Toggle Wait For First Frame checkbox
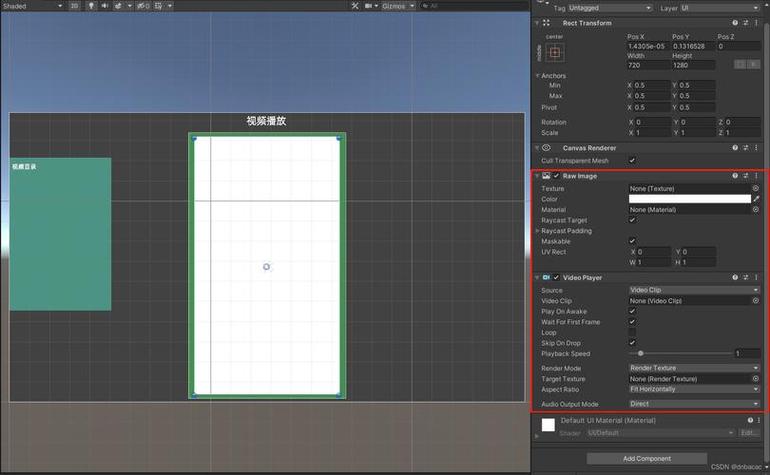 [632, 321]
